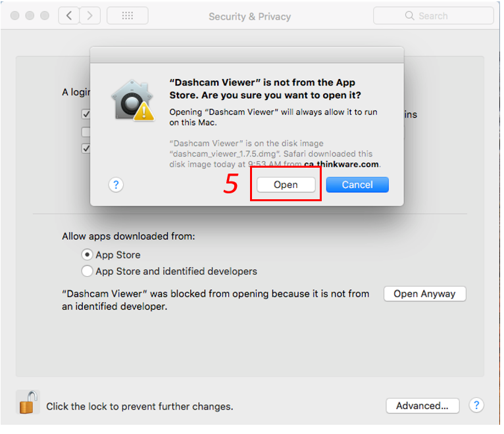This screenshot has width=504, height=434.
Task: Click the Security & Privacy window title
Action: point(250,16)
